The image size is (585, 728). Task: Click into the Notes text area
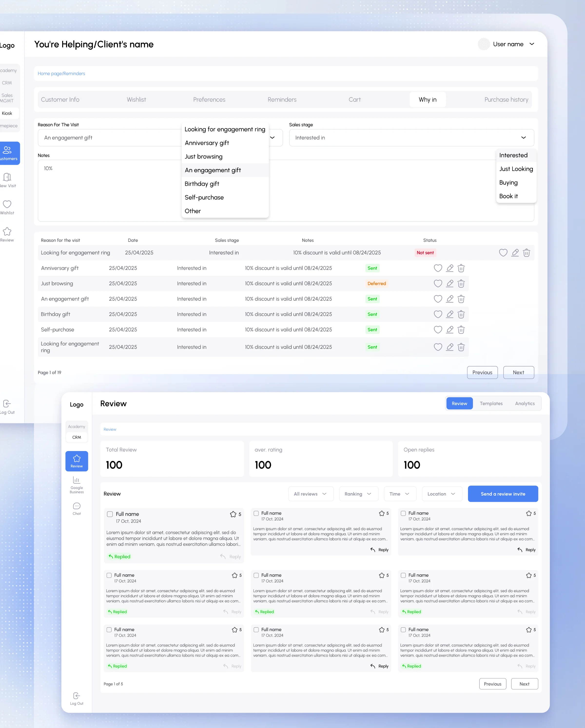[x=286, y=191]
